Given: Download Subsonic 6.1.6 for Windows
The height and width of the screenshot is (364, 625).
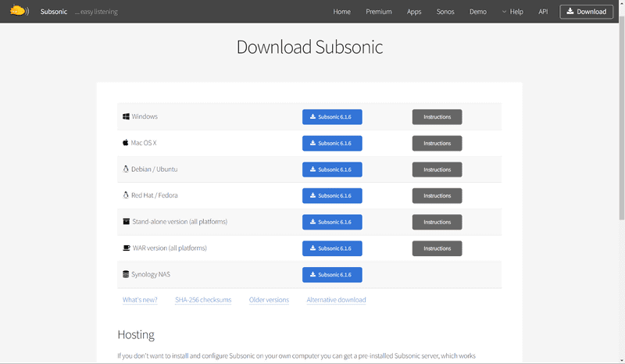Looking at the screenshot, I should 332,117.
